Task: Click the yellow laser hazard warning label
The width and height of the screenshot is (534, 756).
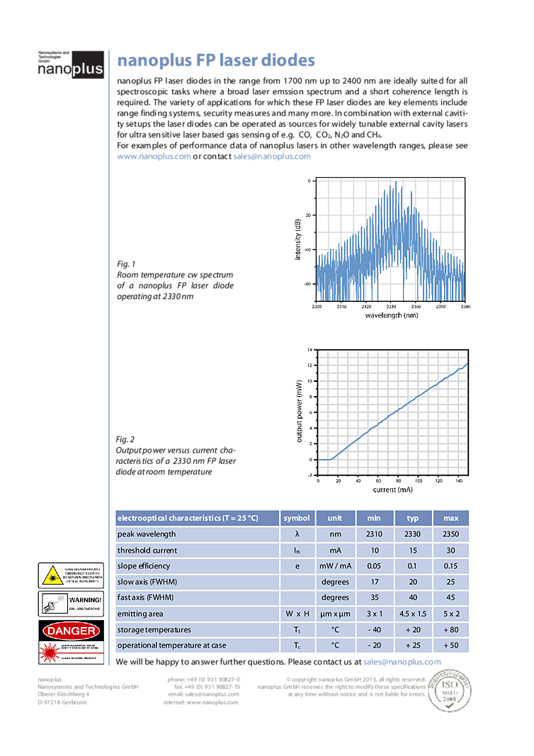Action: tap(70, 575)
